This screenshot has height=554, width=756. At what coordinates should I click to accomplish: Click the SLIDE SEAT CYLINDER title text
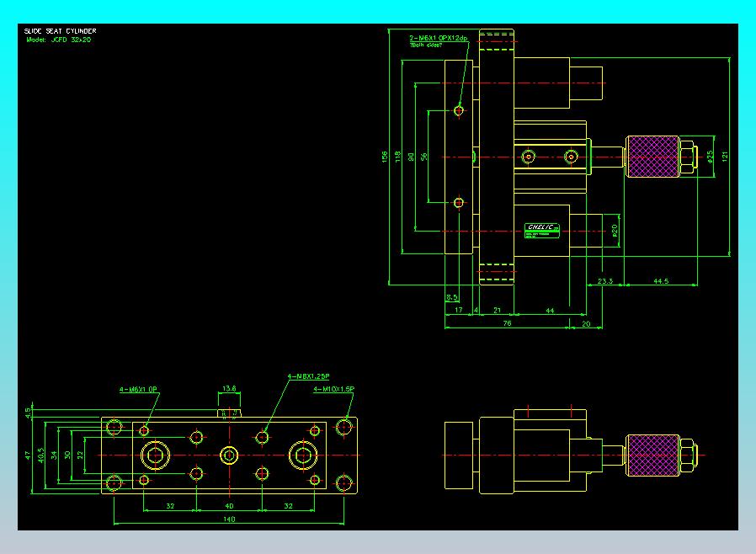61,31
